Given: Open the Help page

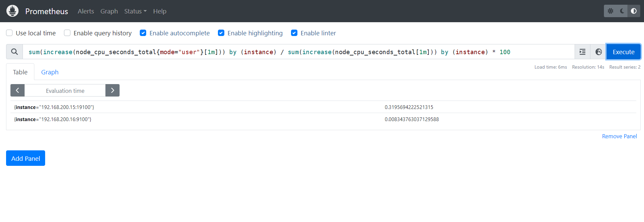Looking at the screenshot, I should point(160,11).
